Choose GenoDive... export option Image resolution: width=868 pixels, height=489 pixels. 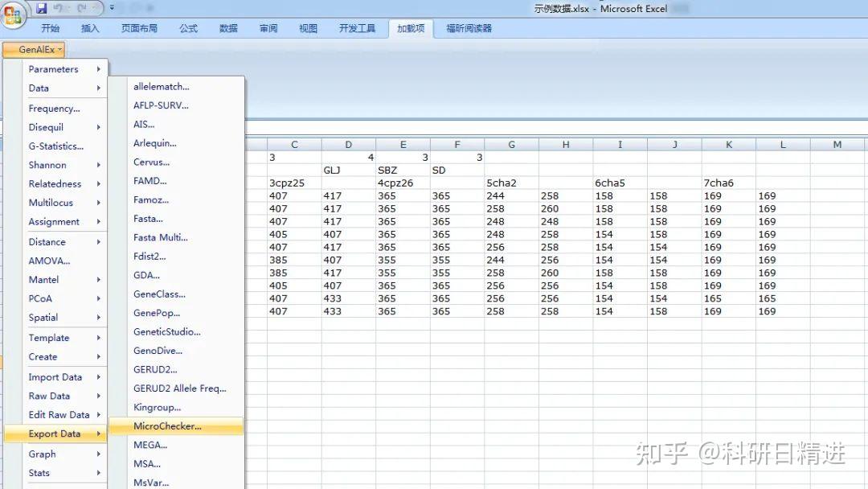[176, 351]
